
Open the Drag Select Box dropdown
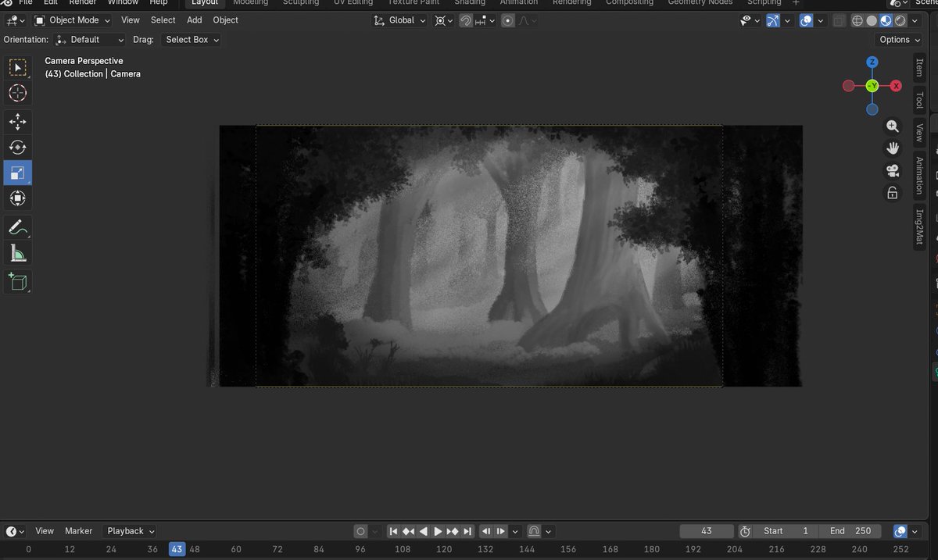pos(191,40)
